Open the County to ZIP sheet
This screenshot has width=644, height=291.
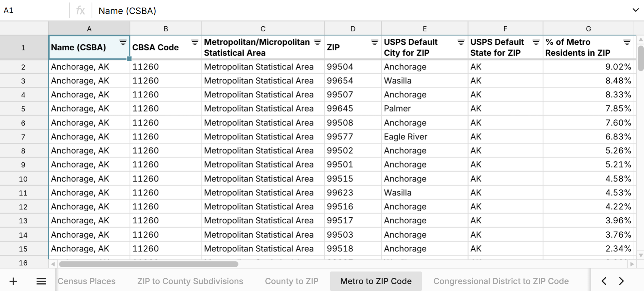click(292, 281)
